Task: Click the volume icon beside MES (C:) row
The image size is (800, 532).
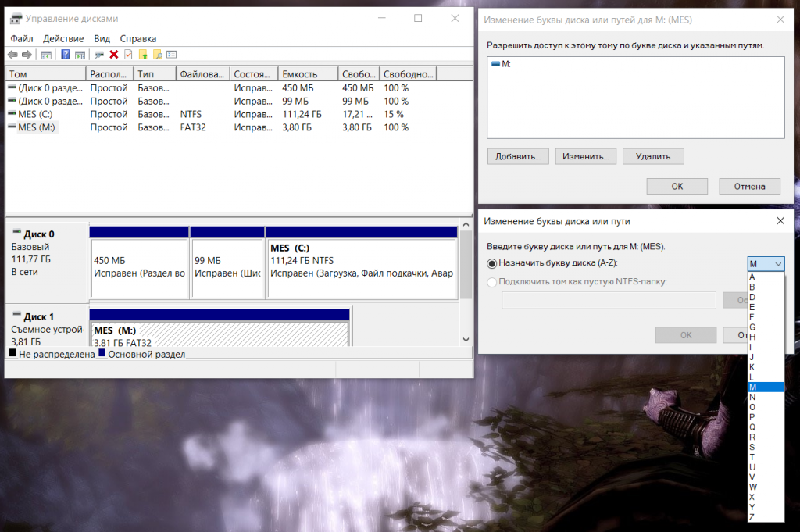Action: point(12,114)
